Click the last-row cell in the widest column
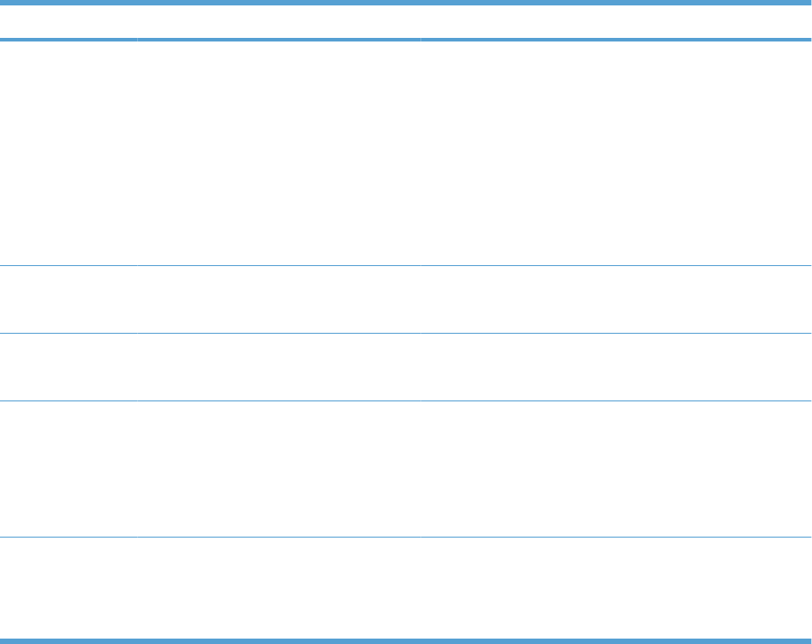 (x=616, y=588)
